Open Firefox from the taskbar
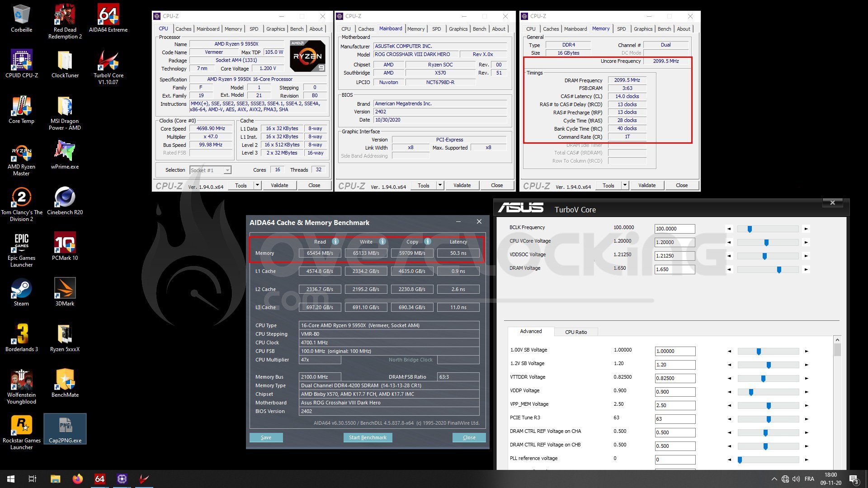This screenshot has height=488, width=868. (x=78, y=479)
